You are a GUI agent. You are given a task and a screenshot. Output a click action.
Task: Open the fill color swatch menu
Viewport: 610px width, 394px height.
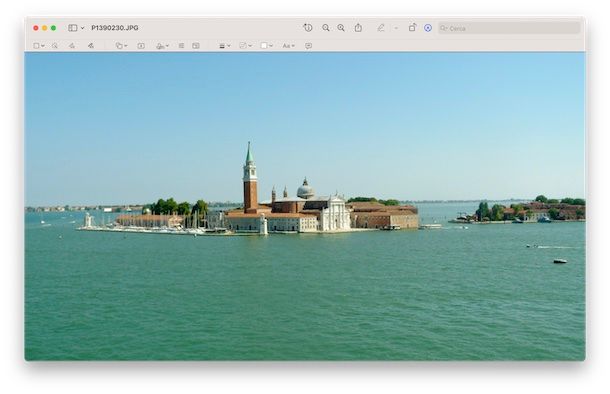pos(266,46)
